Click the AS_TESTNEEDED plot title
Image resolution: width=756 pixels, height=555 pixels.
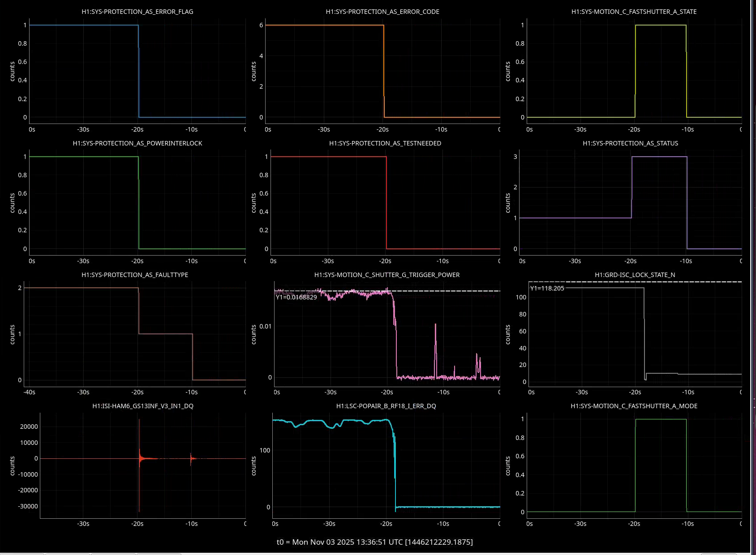click(385, 143)
